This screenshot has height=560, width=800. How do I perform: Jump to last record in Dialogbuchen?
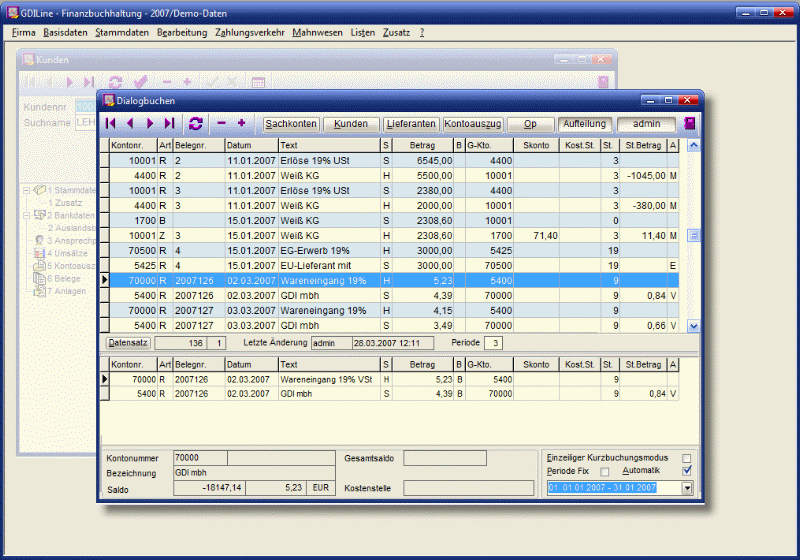tap(169, 123)
